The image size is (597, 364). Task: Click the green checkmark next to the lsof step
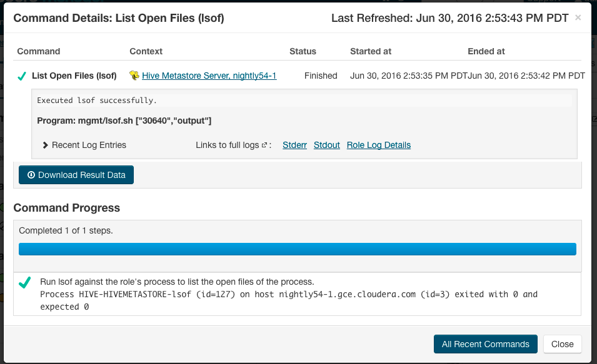tap(25, 283)
